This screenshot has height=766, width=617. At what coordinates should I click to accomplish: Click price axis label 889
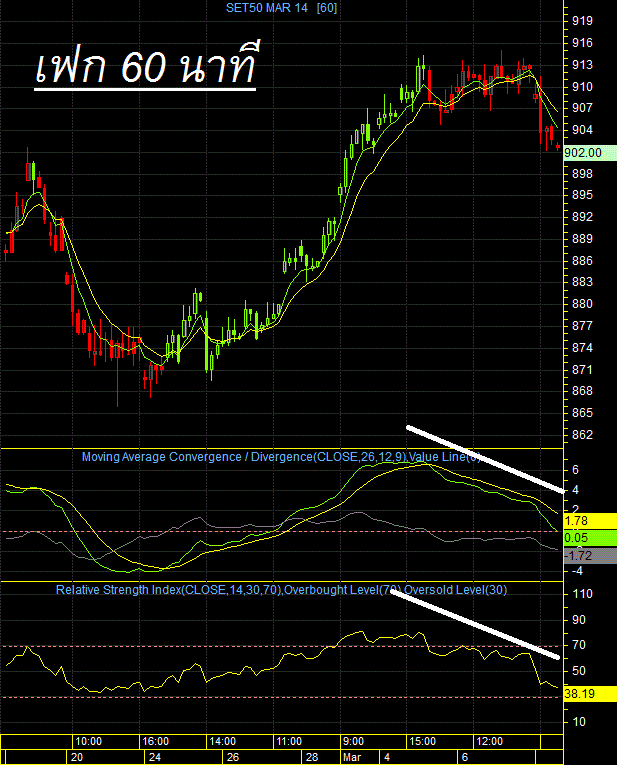(582, 239)
